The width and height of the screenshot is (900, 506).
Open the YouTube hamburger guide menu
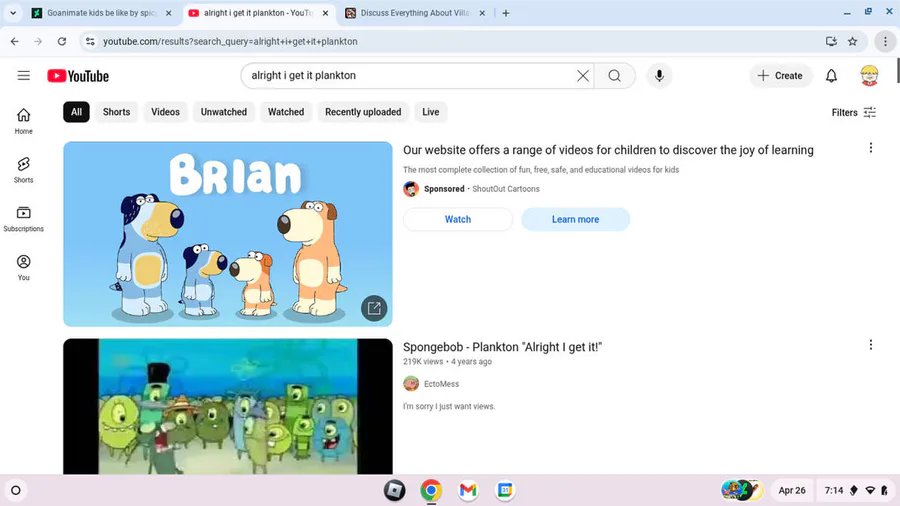tap(24, 76)
